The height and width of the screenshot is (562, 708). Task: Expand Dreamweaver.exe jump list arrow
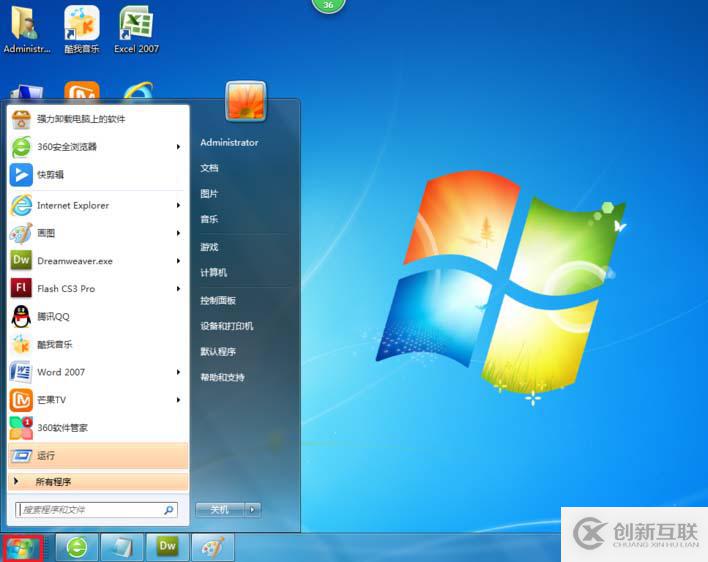178,261
